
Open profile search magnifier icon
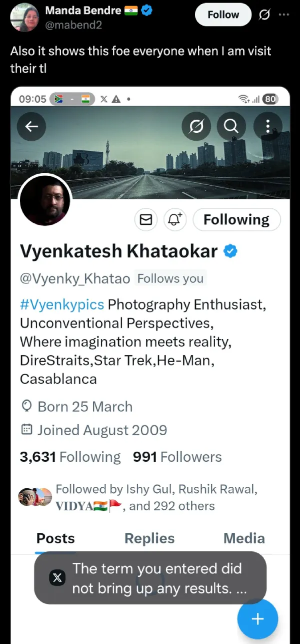[x=231, y=127]
